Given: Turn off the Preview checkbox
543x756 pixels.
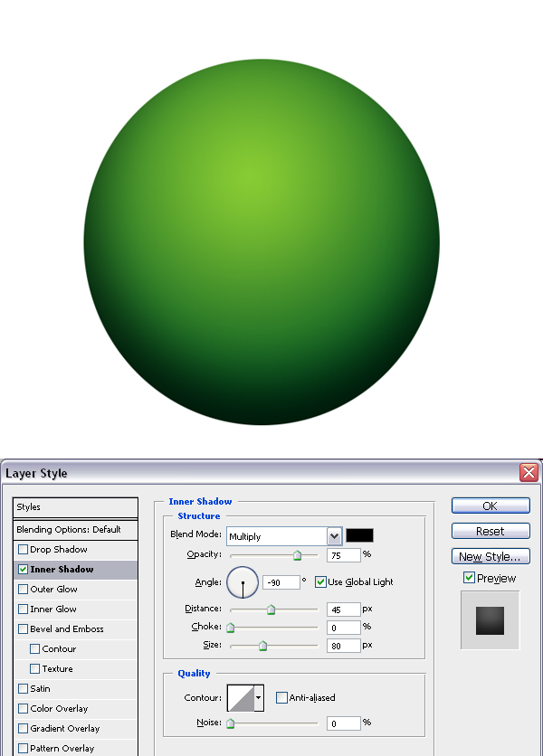Looking at the screenshot, I should pyautogui.click(x=469, y=578).
